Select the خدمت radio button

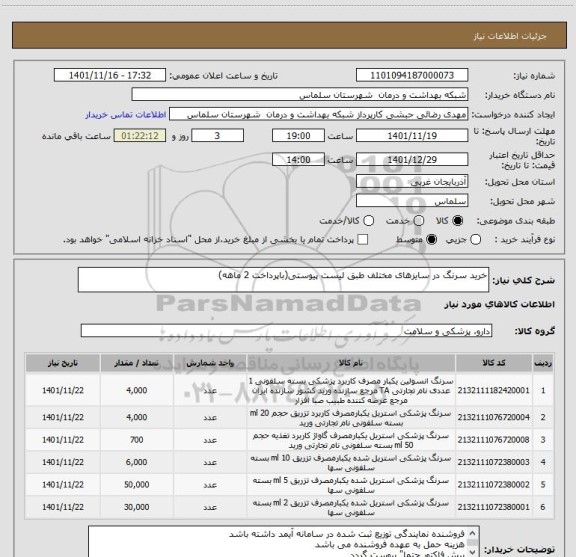click(419, 221)
